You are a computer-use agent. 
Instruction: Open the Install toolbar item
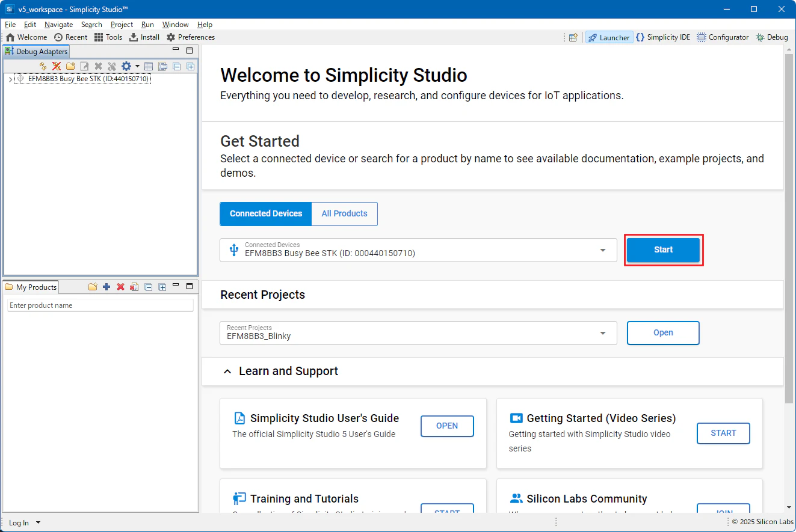[144, 37]
